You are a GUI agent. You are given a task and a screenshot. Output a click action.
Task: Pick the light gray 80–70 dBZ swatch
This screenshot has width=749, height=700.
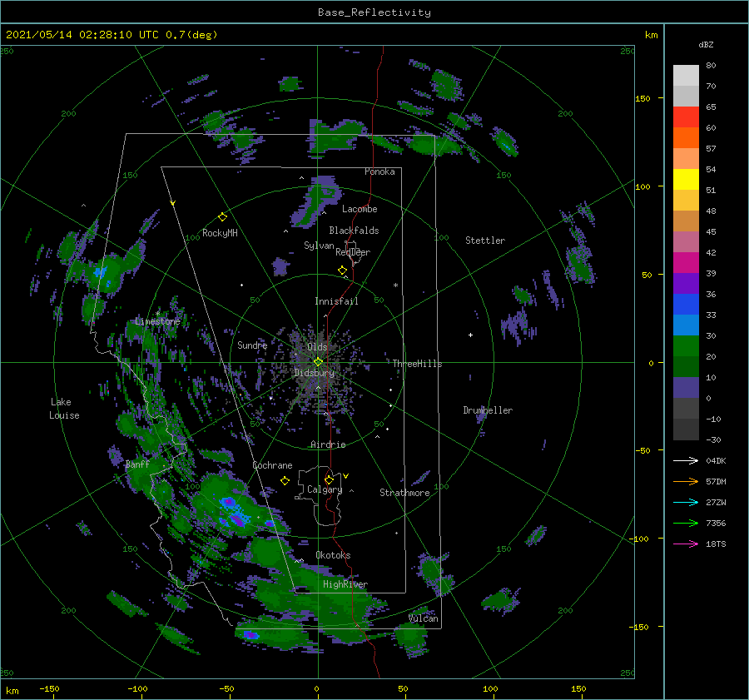pos(686,76)
